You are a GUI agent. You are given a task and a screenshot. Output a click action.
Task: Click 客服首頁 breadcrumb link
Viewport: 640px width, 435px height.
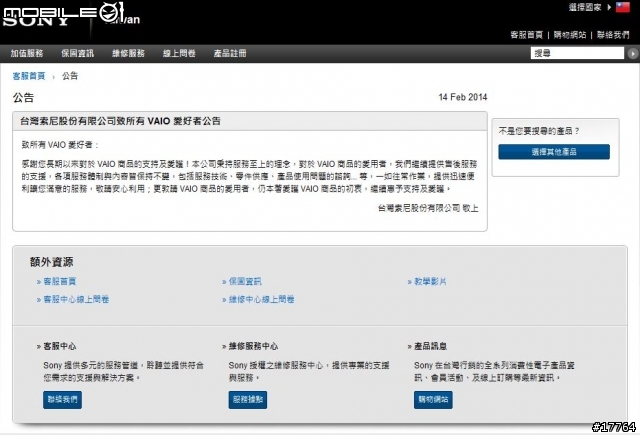point(29,76)
